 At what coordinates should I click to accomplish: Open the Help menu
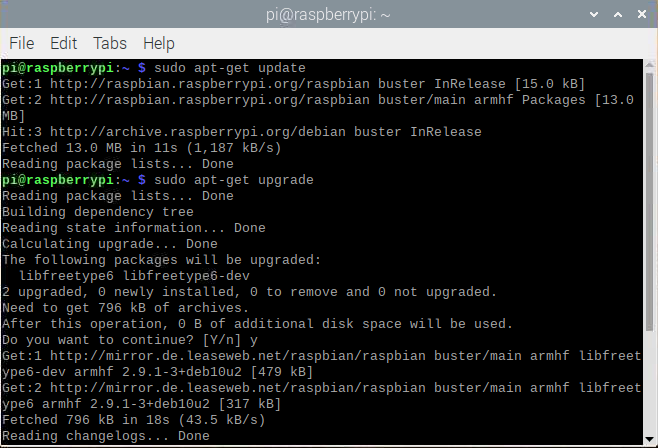pyautogui.click(x=159, y=44)
